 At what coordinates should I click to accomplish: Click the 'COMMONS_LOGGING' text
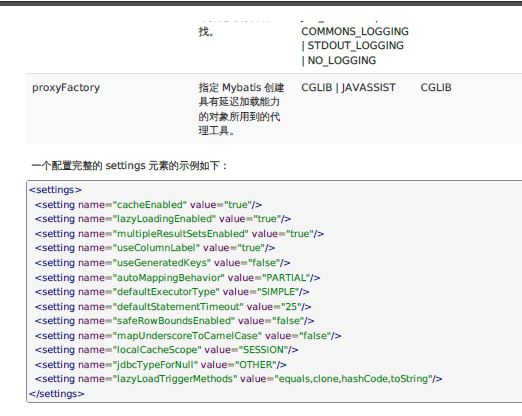355,31
